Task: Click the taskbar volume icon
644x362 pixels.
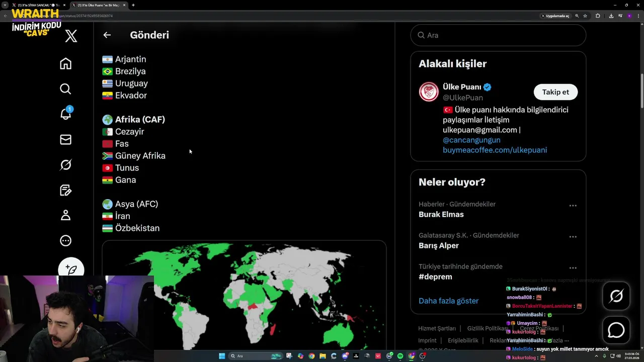Action: coord(619,356)
